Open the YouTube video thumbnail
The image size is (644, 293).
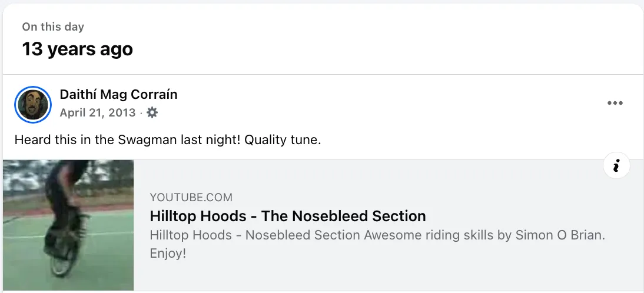68,225
